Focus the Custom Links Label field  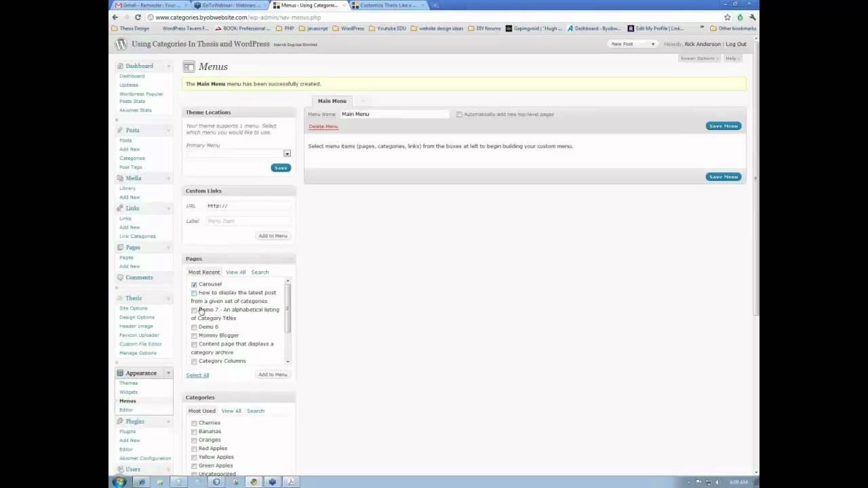point(248,221)
